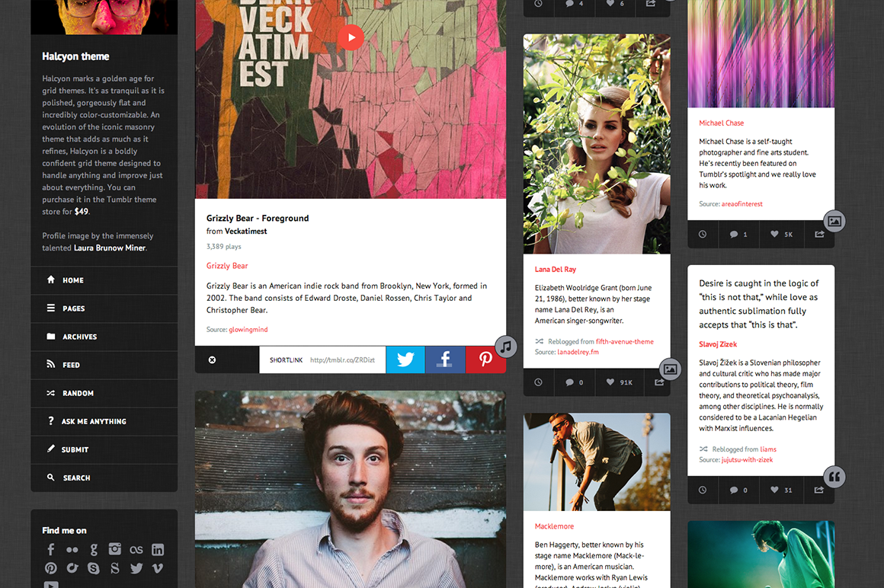This screenshot has height=588, width=884.
Task: Open PAGES in the sidebar menu
Action: coord(104,308)
